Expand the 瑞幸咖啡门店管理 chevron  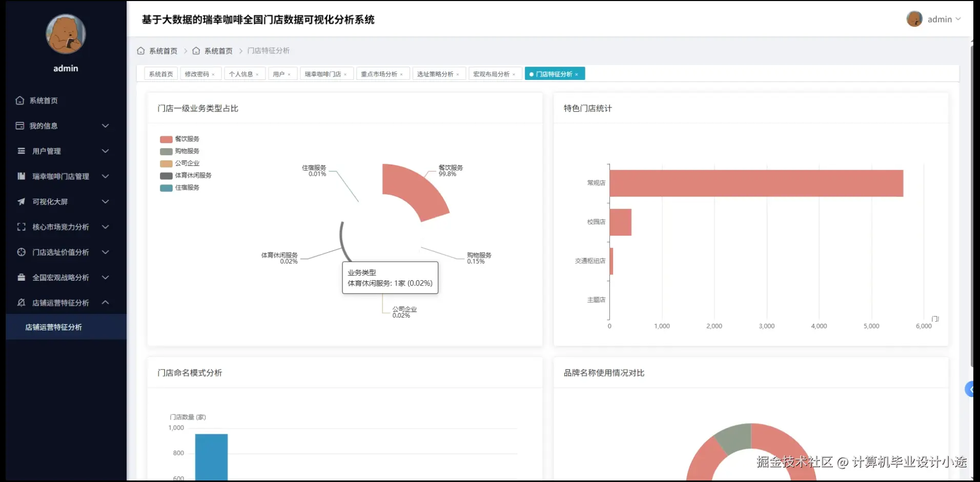105,176
